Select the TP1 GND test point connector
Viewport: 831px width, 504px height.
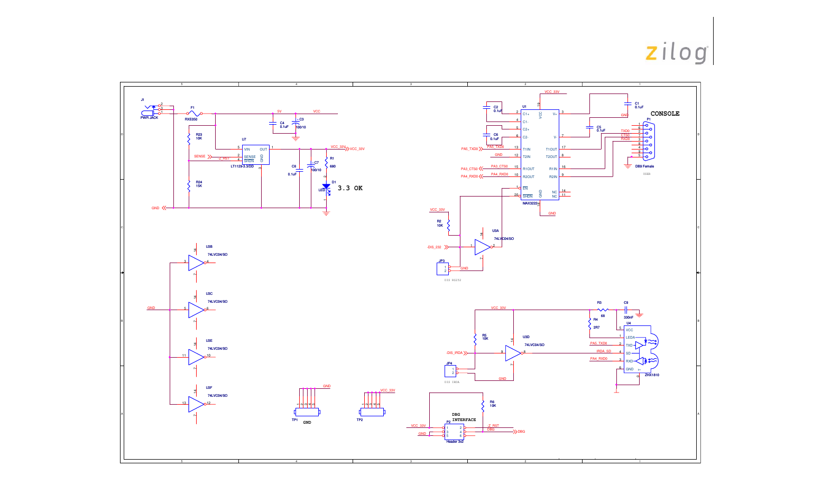pos(307,412)
